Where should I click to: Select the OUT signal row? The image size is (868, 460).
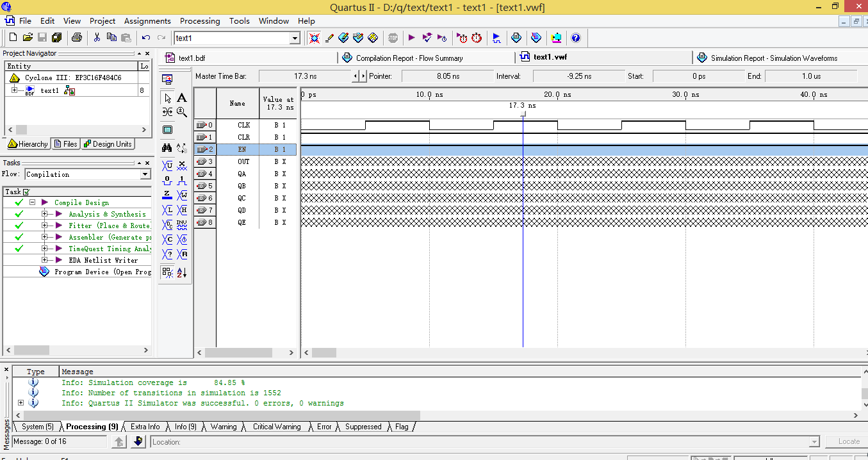(245, 161)
